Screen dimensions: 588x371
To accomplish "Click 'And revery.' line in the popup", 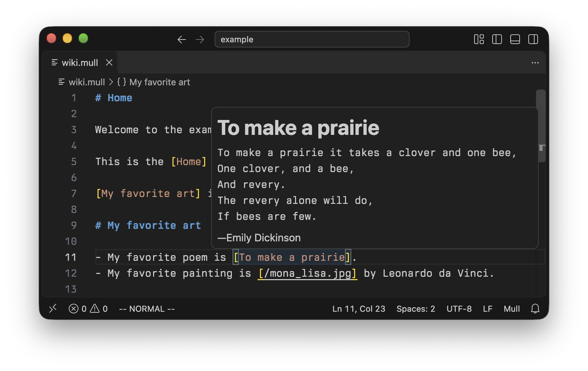I will pos(251,184).
